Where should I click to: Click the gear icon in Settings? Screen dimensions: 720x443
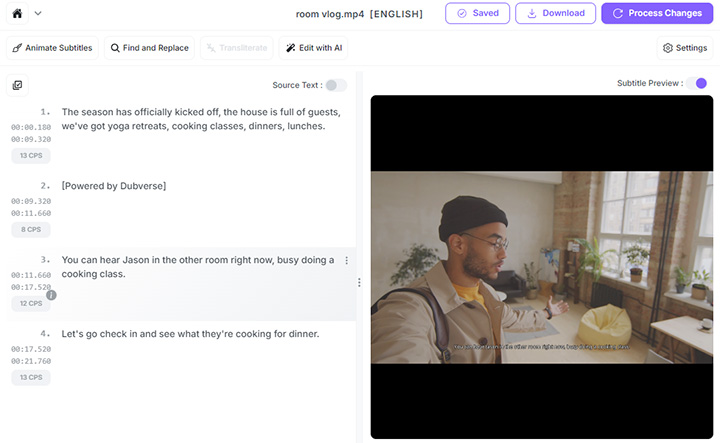(x=668, y=48)
